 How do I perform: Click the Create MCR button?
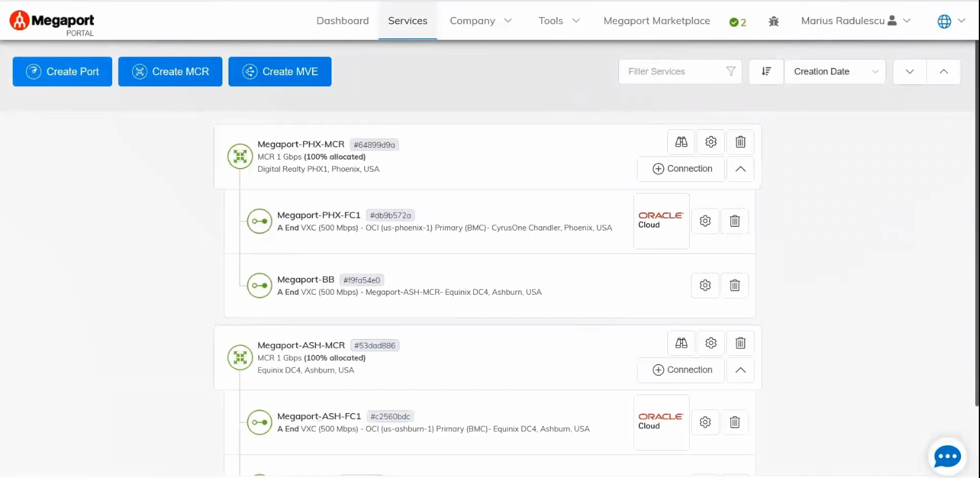pos(170,72)
